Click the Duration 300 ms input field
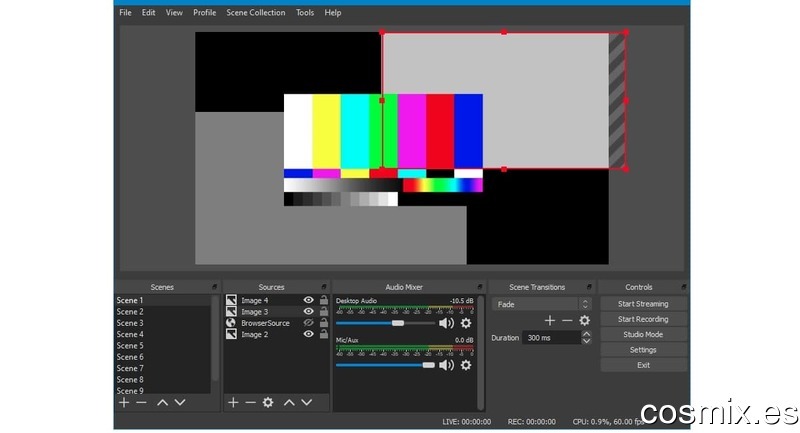The width and height of the screenshot is (800, 433). (x=552, y=338)
